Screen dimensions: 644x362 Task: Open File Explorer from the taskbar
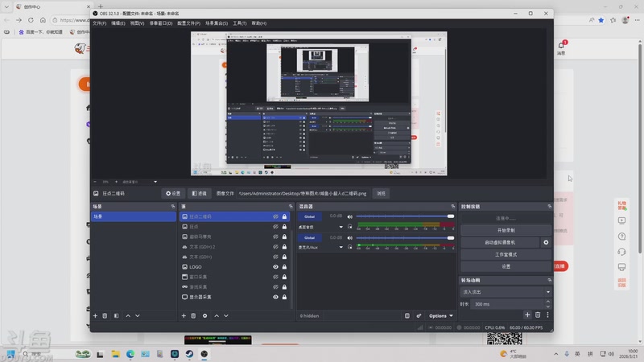tap(115, 354)
